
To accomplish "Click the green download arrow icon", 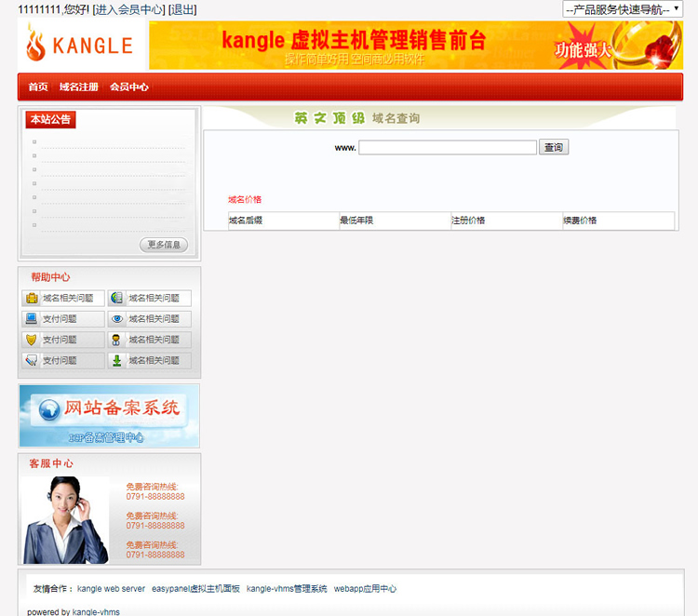I will coord(117,361).
